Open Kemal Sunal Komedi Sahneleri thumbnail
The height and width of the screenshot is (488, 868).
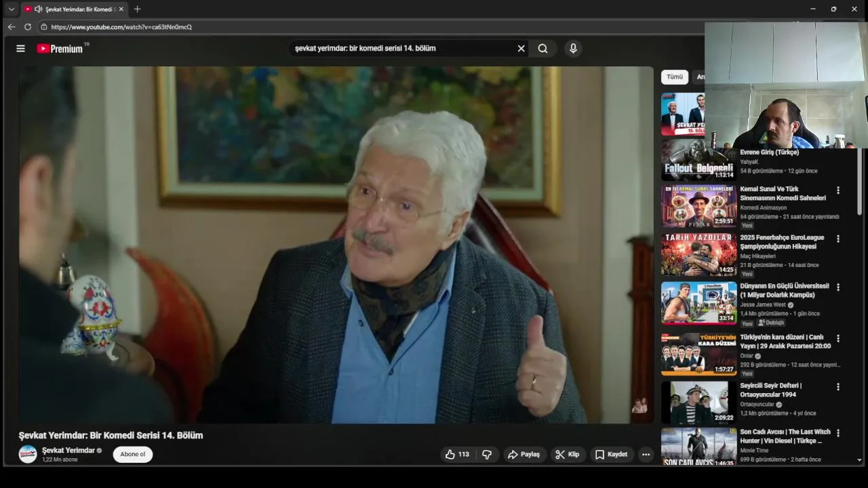698,205
